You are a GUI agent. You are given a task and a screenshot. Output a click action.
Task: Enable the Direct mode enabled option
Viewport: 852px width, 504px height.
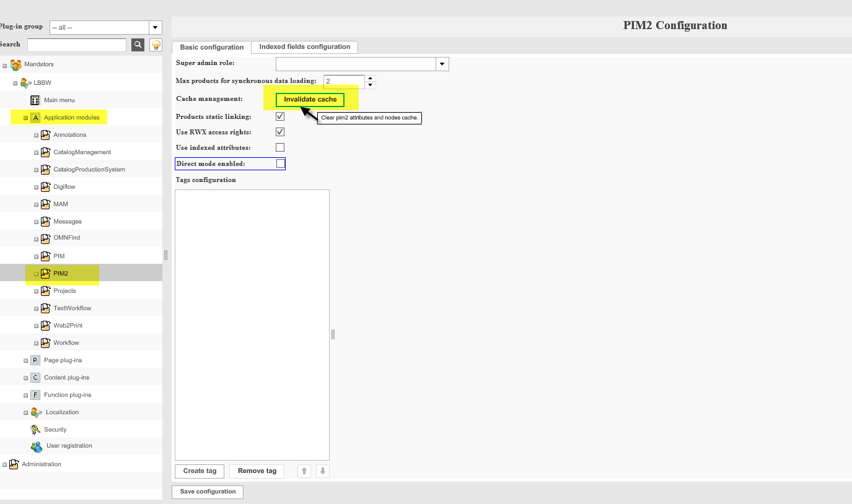tap(279, 163)
